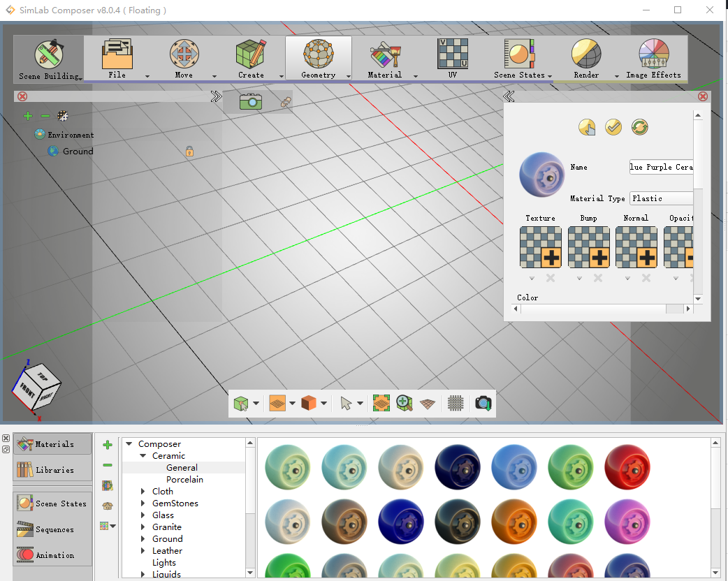
Task: Collapse the Composer tree node
Action: (x=129, y=444)
